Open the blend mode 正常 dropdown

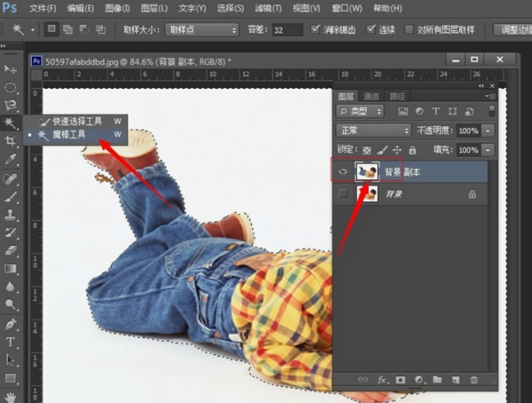pyautogui.click(x=372, y=130)
